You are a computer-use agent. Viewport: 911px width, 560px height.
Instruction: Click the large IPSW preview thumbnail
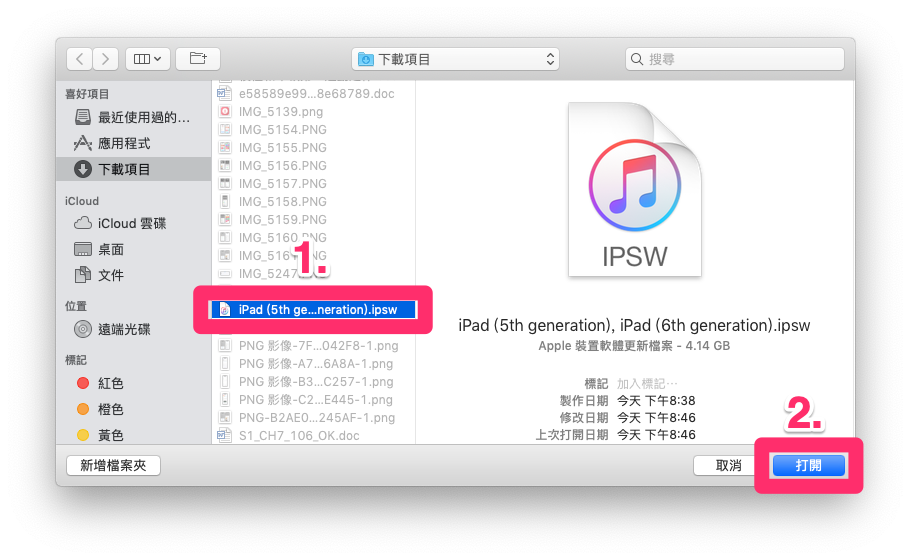tap(634, 189)
